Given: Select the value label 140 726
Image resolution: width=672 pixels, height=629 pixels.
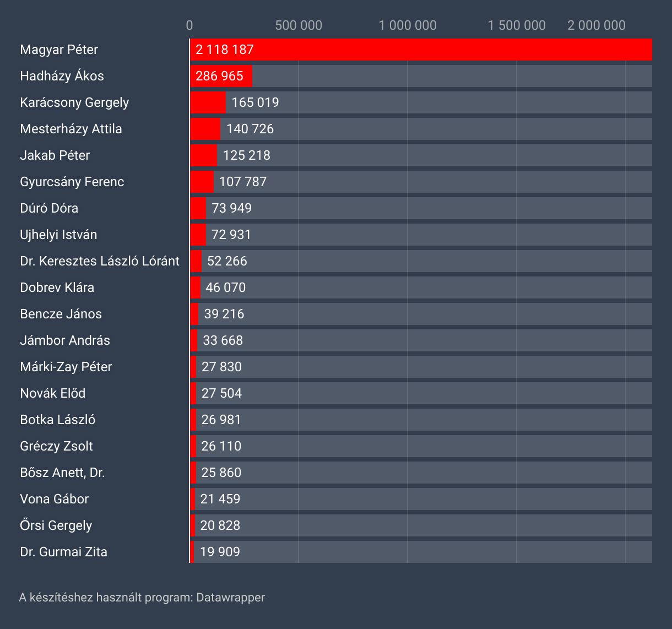Looking at the screenshot, I should 250,129.
